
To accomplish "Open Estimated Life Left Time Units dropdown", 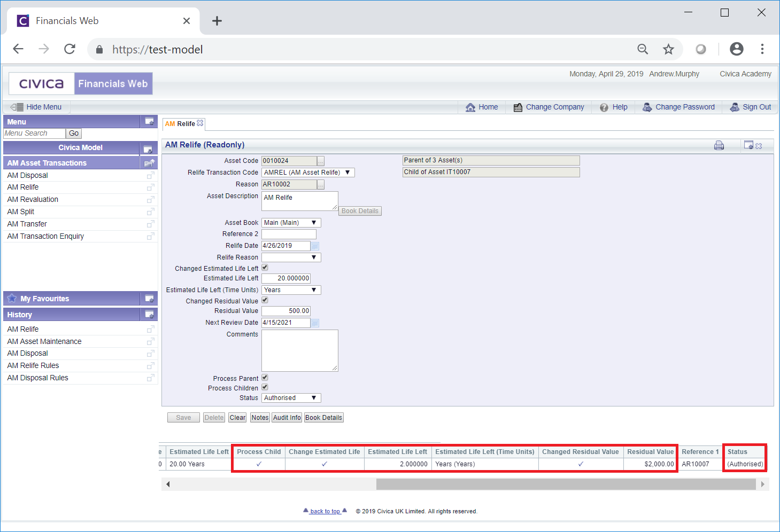I will pyautogui.click(x=291, y=290).
